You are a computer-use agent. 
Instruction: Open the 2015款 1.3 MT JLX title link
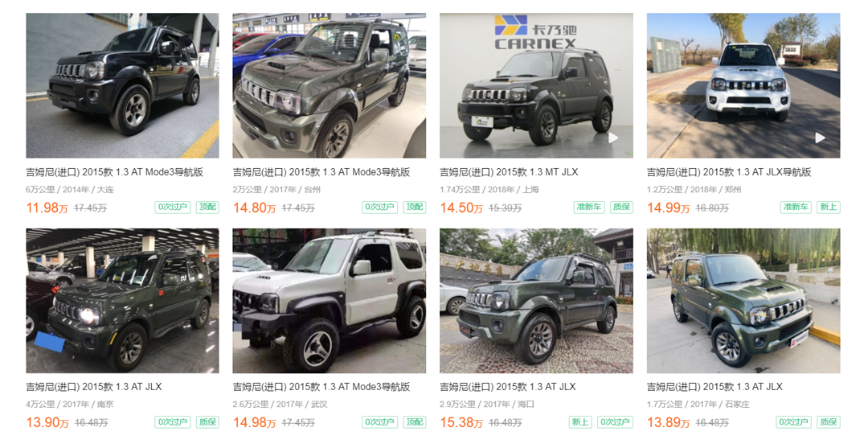[509, 172]
